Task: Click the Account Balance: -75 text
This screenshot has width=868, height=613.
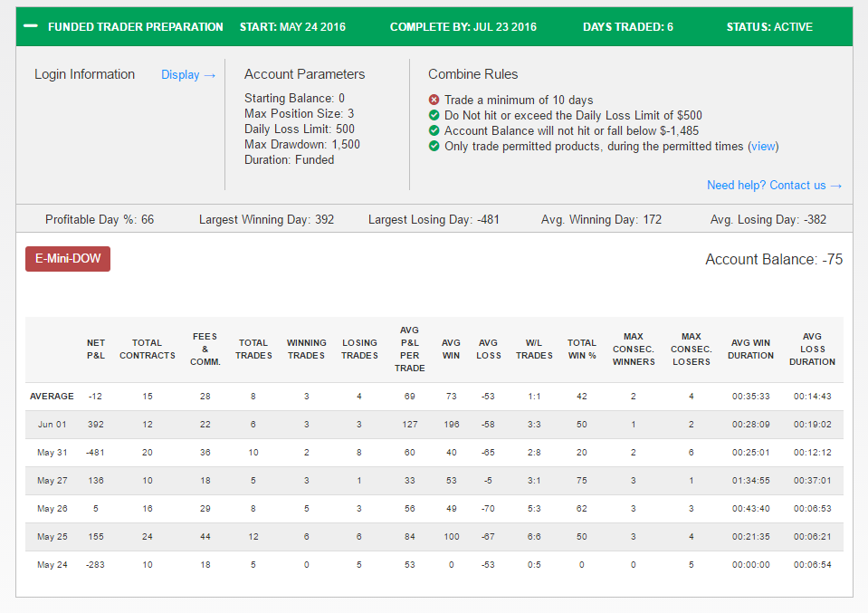Action: 774,259
